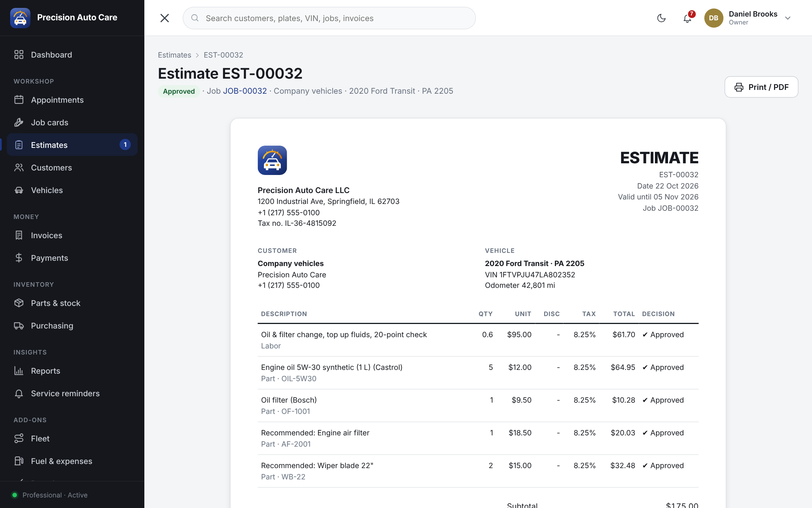The width and height of the screenshot is (812, 508).
Task: Click the Recommended: Wiper blade 22" description
Action: click(x=317, y=465)
